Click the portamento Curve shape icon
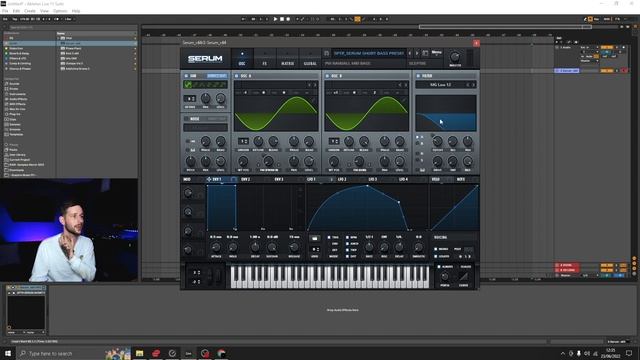The width and height of the screenshot is (640, 360). coord(464,276)
